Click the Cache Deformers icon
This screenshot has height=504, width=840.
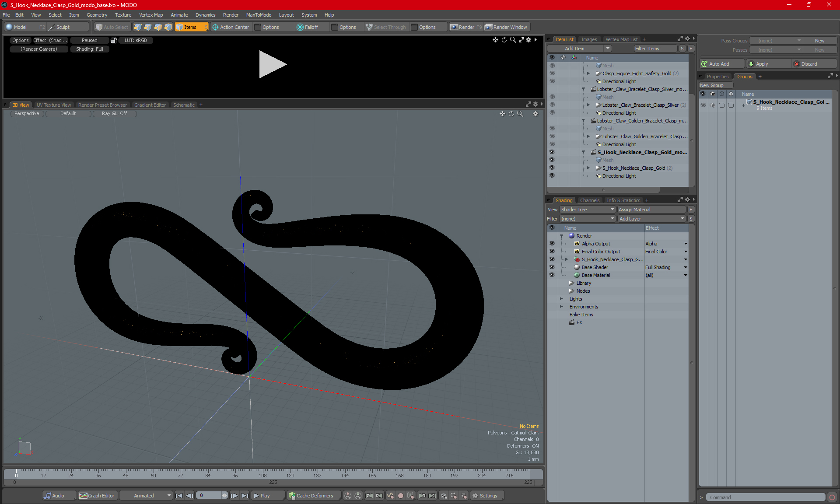(292, 496)
